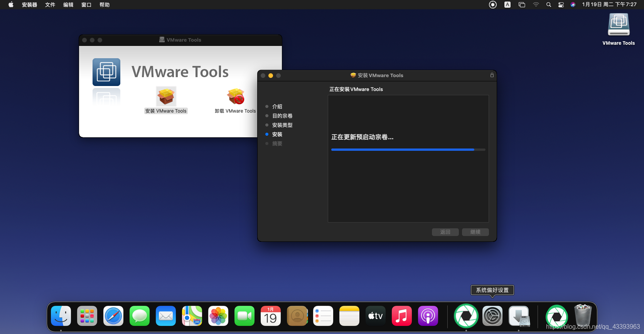Open Spotlight search in menu bar

coord(548,5)
